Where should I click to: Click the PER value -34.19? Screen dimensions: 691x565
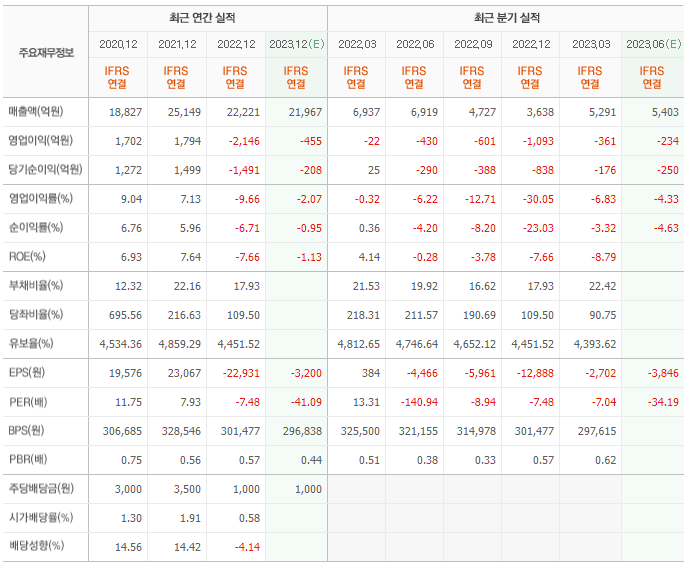coord(663,402)
